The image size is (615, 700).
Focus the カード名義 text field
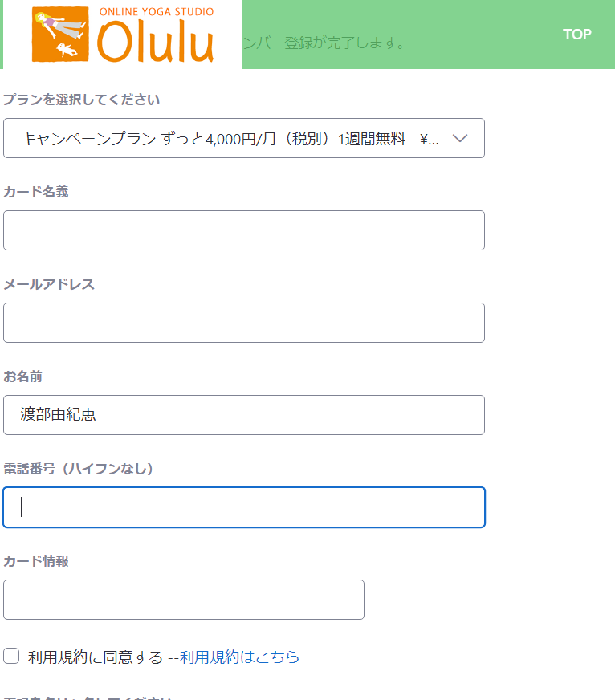[243, 230]
